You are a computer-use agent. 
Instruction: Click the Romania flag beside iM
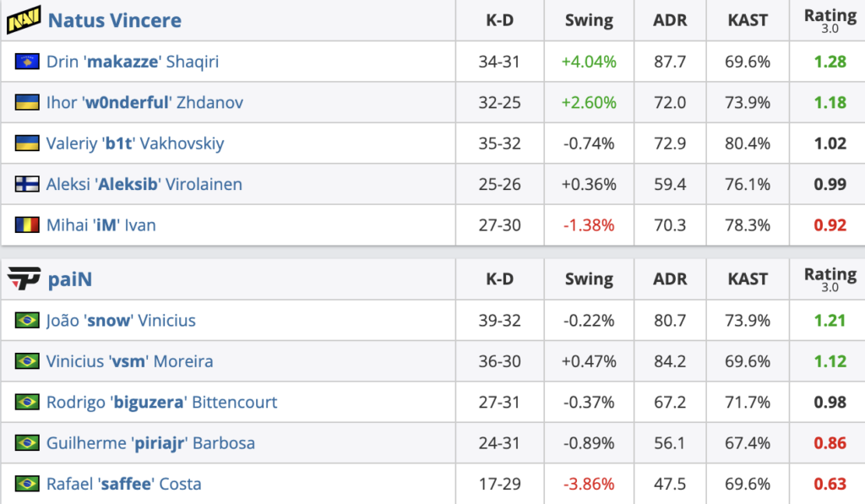point(27,225)
